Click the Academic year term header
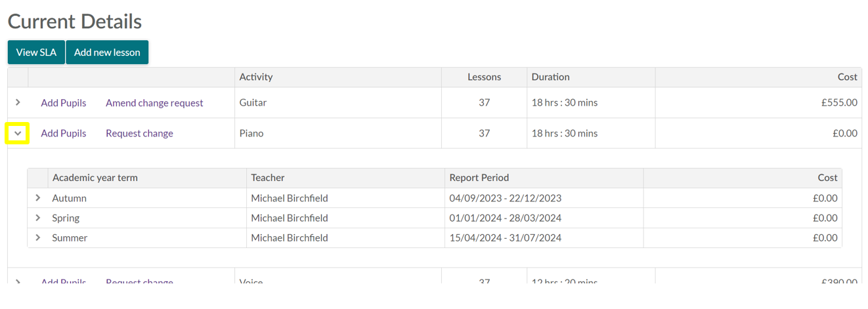The width and height of the screenshot is (868, 309). [x=95, y=178]
